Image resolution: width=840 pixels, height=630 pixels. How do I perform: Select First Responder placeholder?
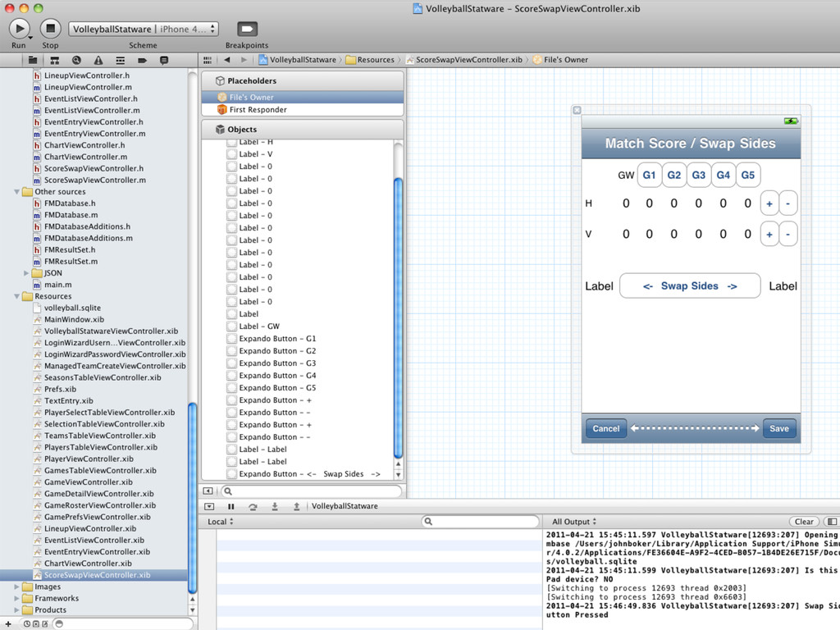click(x=303, y=109)
